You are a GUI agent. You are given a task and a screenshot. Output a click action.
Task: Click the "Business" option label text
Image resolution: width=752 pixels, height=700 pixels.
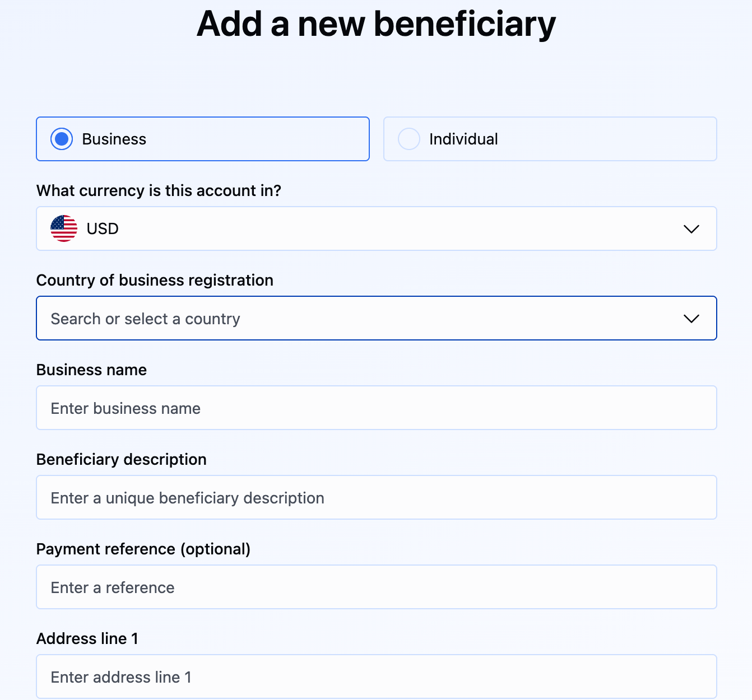(114, 139)
